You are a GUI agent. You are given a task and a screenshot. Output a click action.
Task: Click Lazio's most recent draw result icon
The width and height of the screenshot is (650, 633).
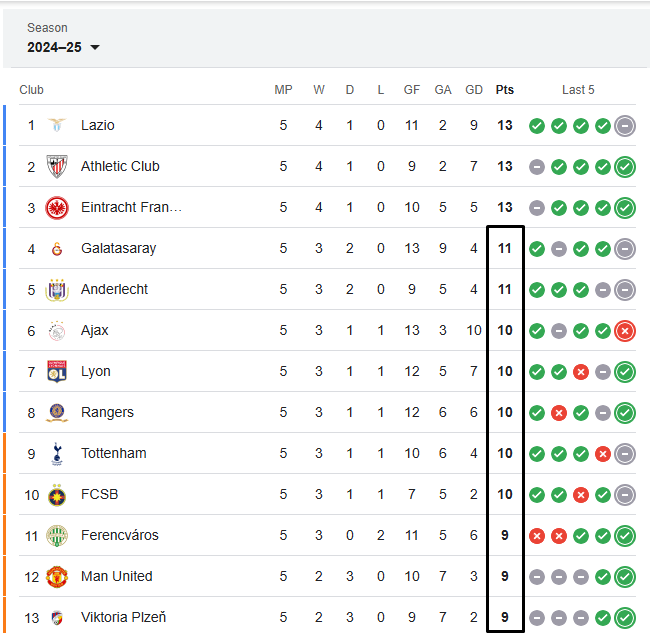coord(625,126)
